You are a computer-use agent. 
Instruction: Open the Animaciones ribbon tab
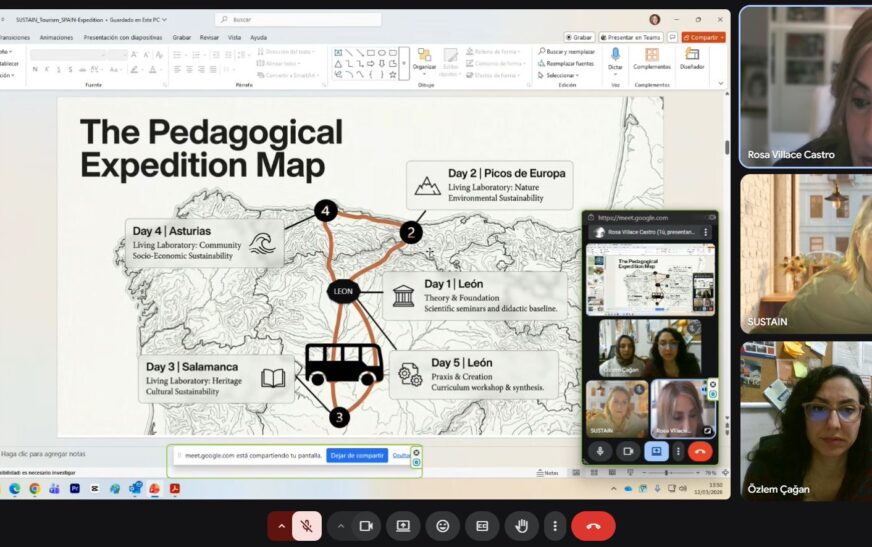56,37
